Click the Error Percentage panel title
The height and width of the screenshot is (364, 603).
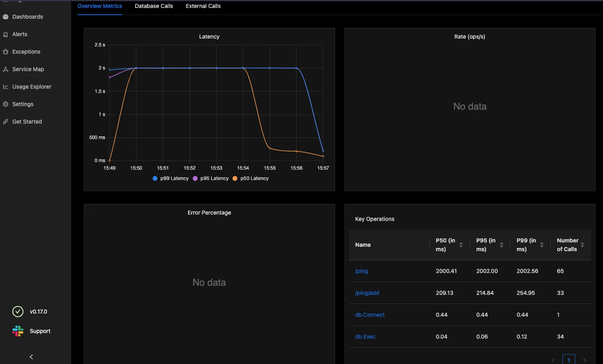(x=209, y=213)
